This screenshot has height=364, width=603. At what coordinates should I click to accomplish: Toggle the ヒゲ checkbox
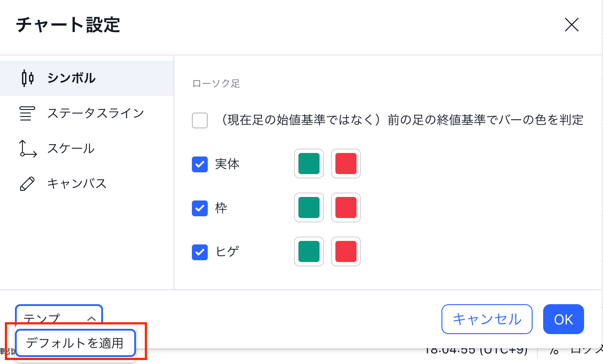tap(200, 252)
